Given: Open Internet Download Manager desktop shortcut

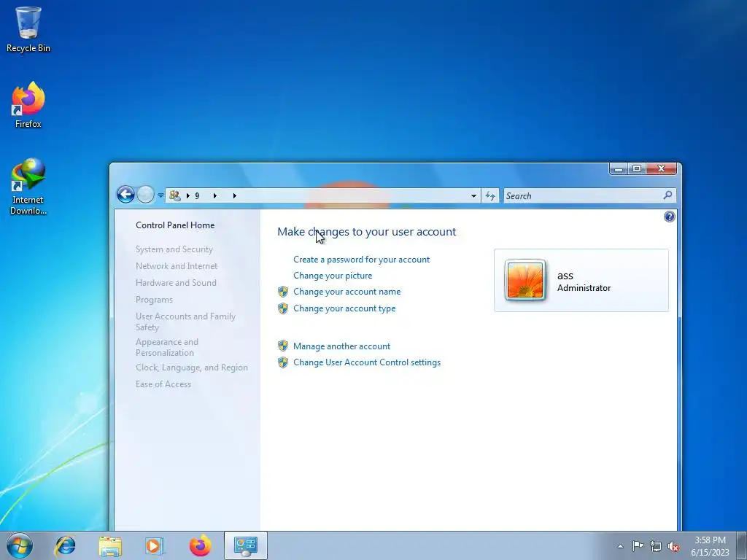Looking at the screenshot, I should [x=28, y=186].
